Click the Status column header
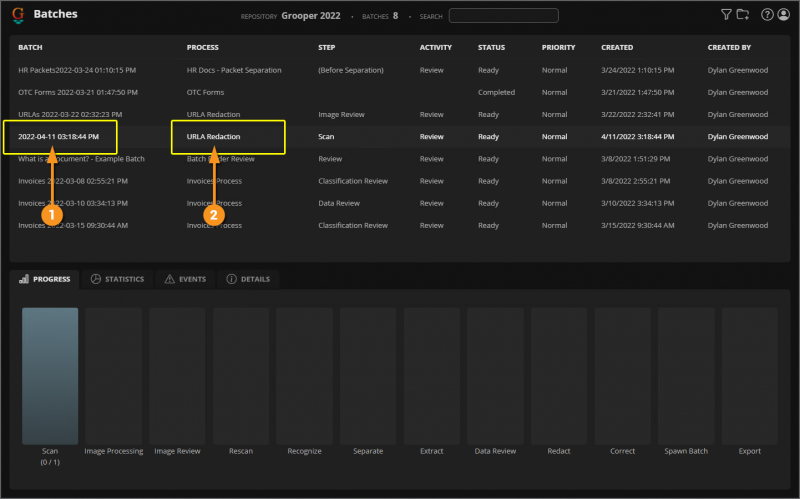 click(x=491, y=47)
